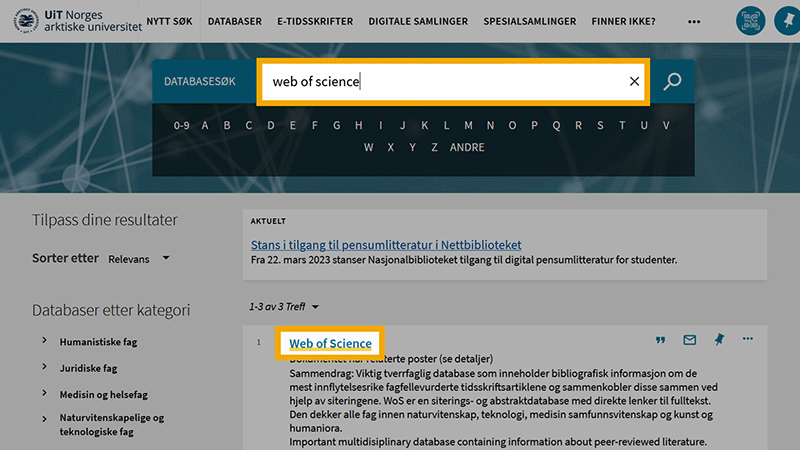Pin the Web of Science result
Screen dimensions: 800x450
pyautogui.click(x=718, y=340)
